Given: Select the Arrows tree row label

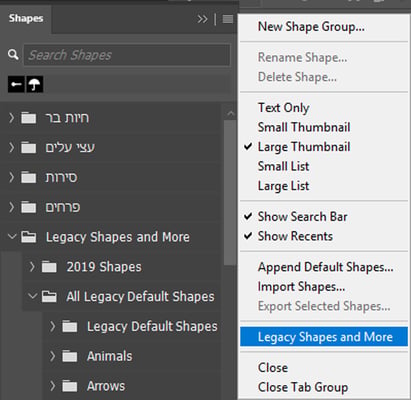Looking at the screenshot, I should click(x=106, y=386).
